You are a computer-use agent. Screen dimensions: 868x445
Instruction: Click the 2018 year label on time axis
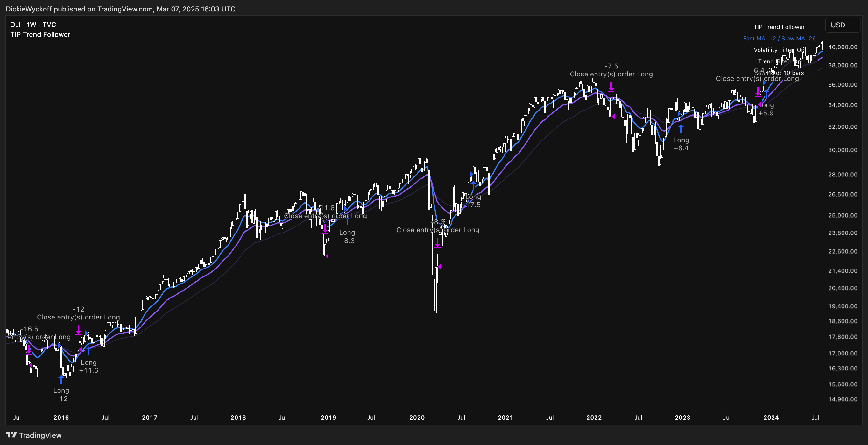238,417
